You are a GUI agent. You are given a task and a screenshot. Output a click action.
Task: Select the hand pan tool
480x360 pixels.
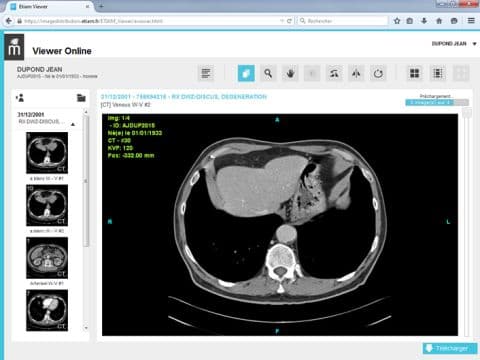point(290,73)
